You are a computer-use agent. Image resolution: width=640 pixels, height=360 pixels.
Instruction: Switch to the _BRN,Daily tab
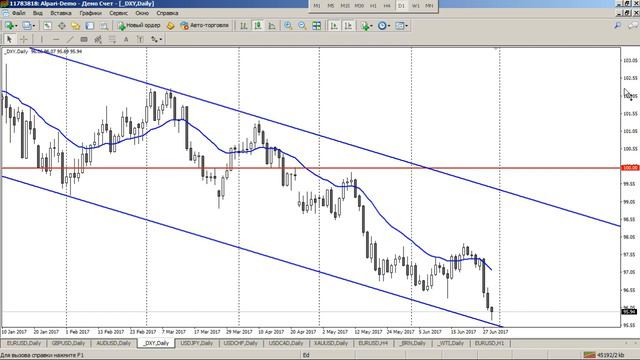click(413, 343)
